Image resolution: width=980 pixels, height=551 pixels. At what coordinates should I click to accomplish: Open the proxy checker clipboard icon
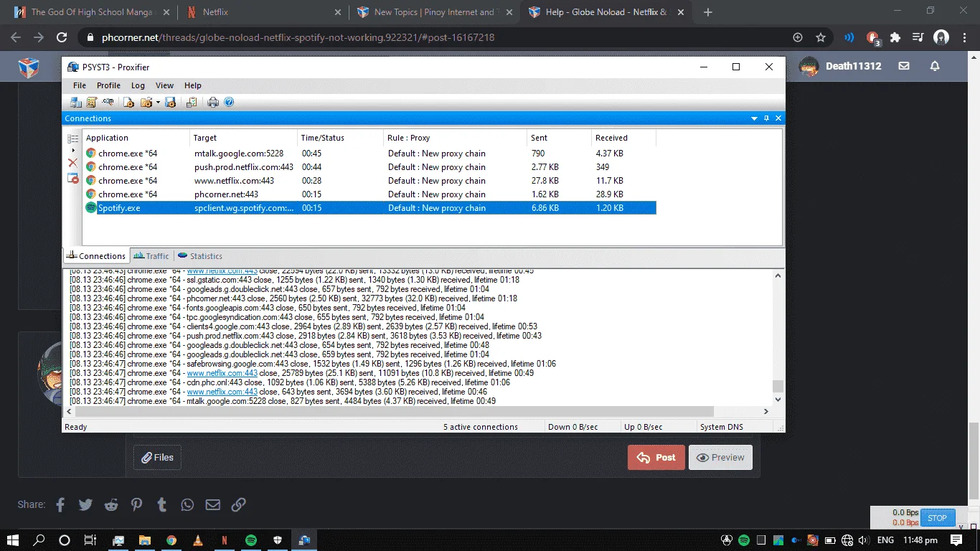pos(192,103)
